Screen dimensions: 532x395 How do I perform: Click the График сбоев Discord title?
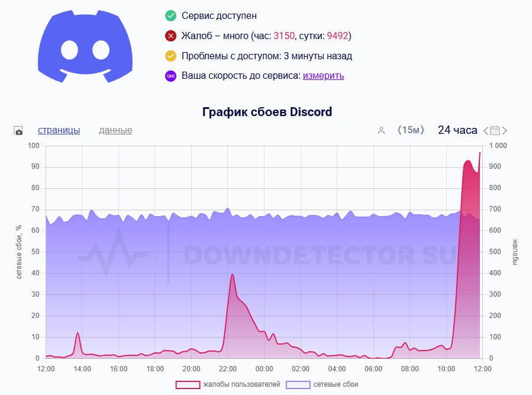click(x=267, y=112)
